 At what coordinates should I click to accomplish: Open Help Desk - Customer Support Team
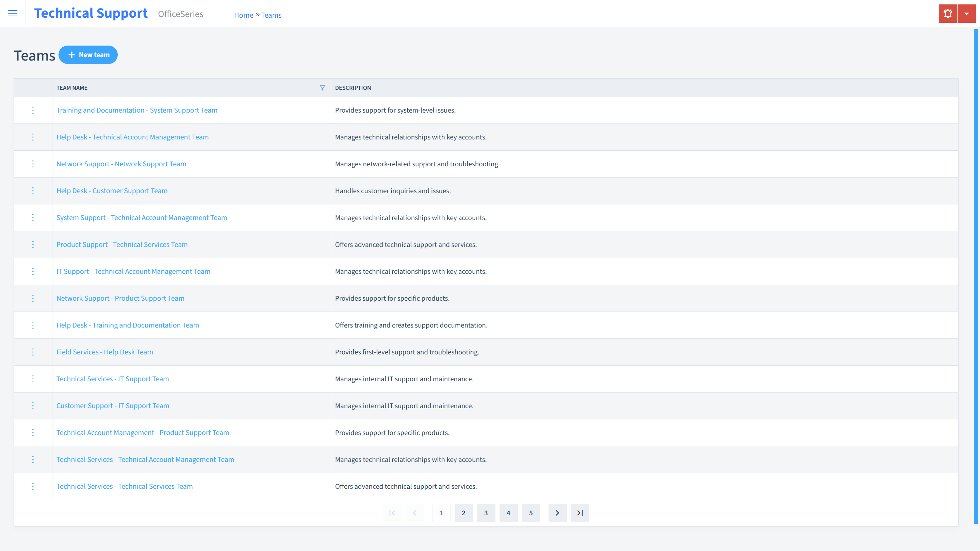(x=112, y=190)
